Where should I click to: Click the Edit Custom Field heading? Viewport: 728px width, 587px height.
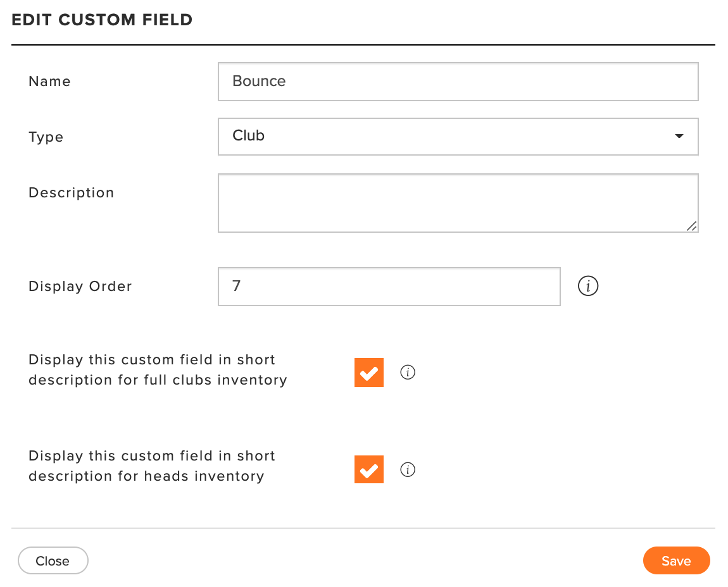tap(102, 20)
